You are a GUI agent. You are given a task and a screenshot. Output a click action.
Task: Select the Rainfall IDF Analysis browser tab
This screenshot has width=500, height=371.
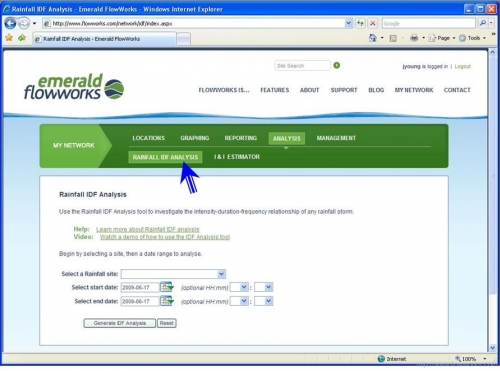click(x=104, y=39)
